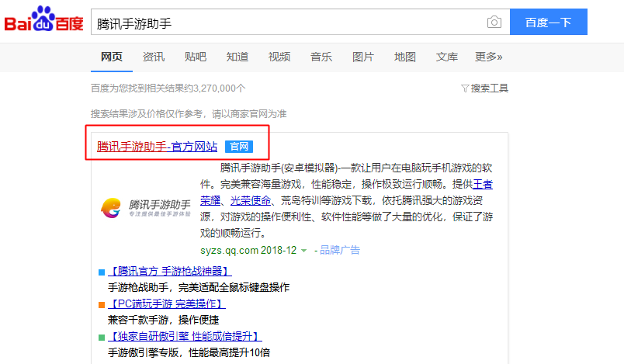Select the 网页 tab
Viewport: 624px width, 364px height.
coord(112,57)
